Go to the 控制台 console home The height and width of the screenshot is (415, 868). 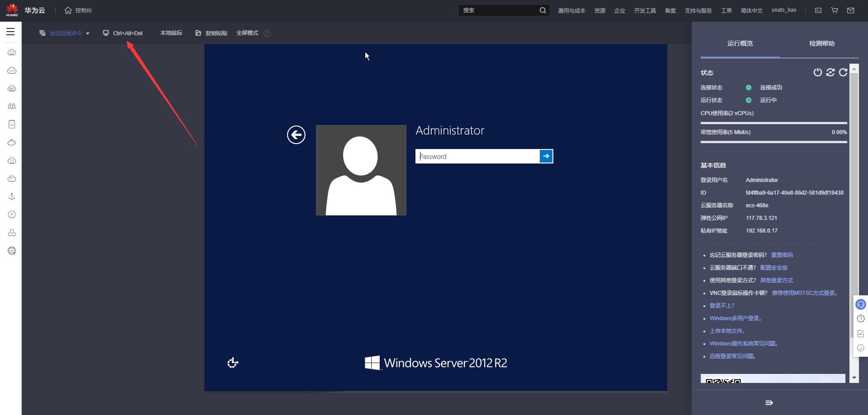click(x=78, y=10)
